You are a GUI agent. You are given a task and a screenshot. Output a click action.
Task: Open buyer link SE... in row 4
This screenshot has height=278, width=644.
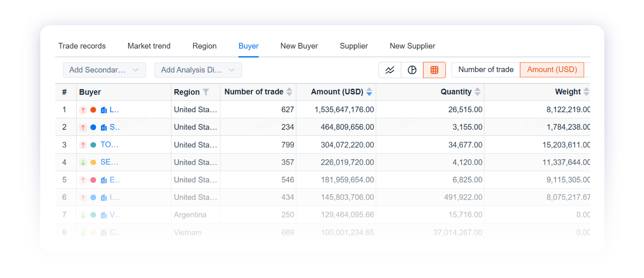(109, 162)
